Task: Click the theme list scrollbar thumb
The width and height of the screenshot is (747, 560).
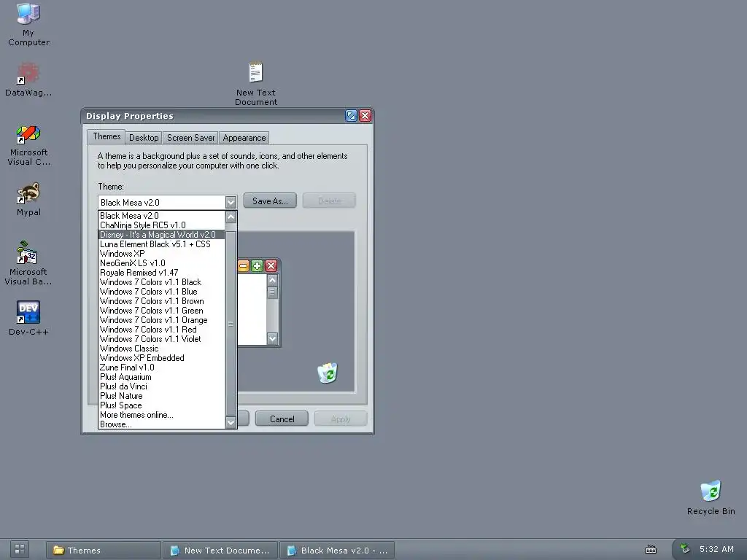Action: point(231,323)
